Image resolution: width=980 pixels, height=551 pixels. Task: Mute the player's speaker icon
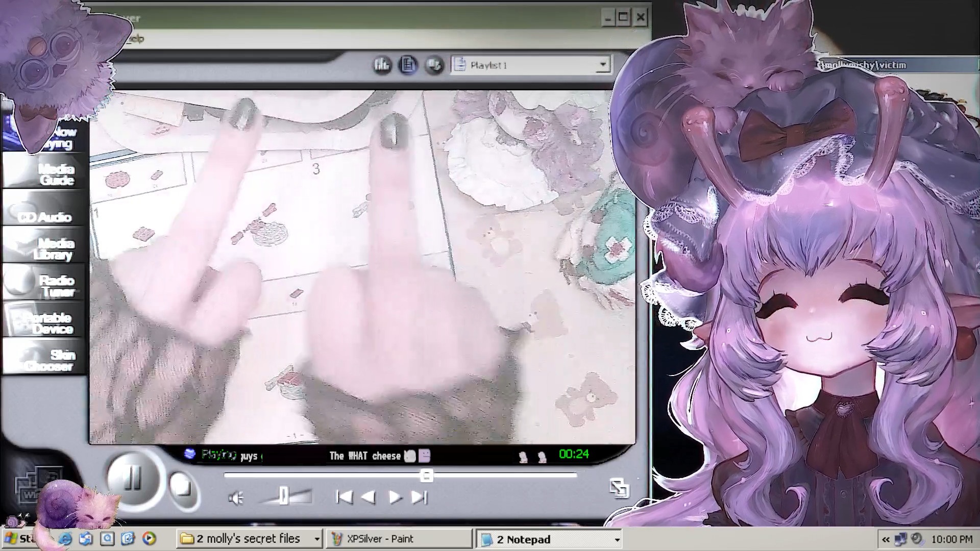click(x=235, y=498)
